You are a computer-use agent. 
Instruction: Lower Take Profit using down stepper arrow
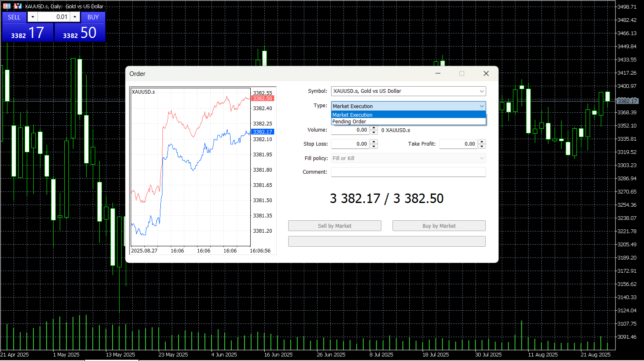coord(482,146)
